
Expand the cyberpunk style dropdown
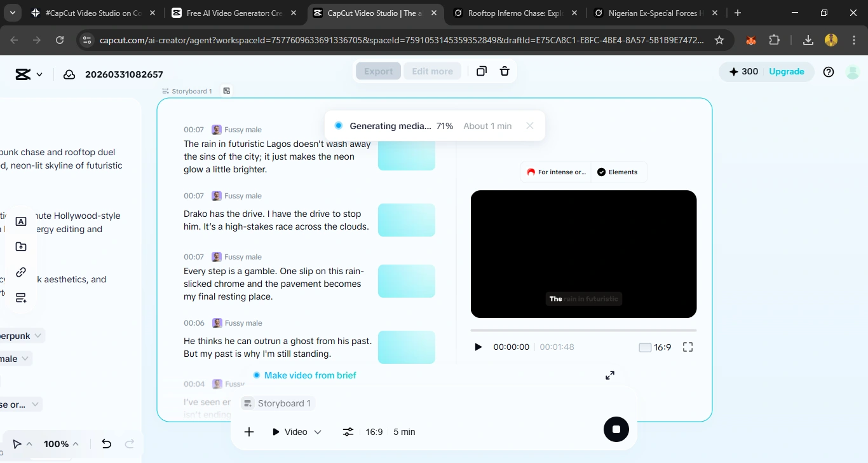[x=22, y=336]
